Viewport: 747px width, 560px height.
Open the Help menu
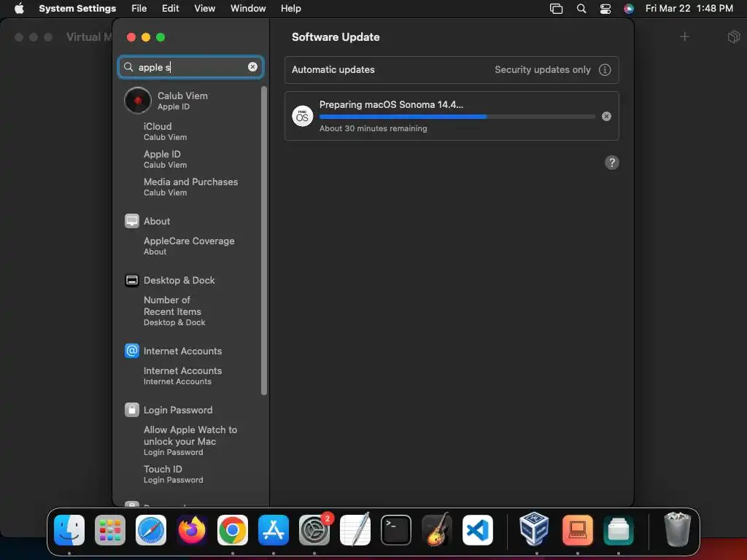290,9
